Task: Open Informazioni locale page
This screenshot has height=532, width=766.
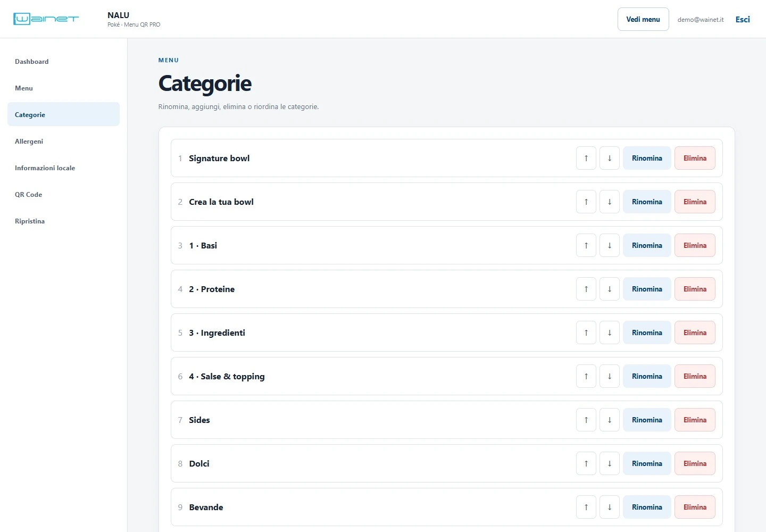Action: click(63, 168)
